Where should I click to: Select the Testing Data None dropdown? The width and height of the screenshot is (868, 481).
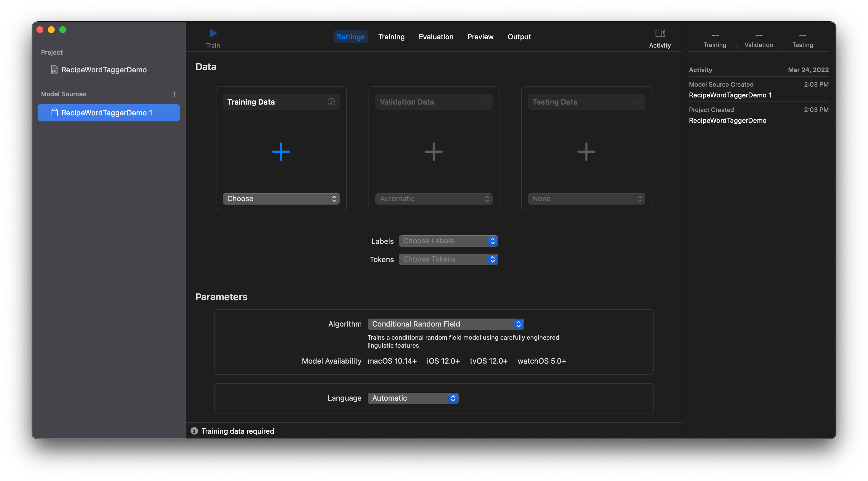tap(586, 199)
